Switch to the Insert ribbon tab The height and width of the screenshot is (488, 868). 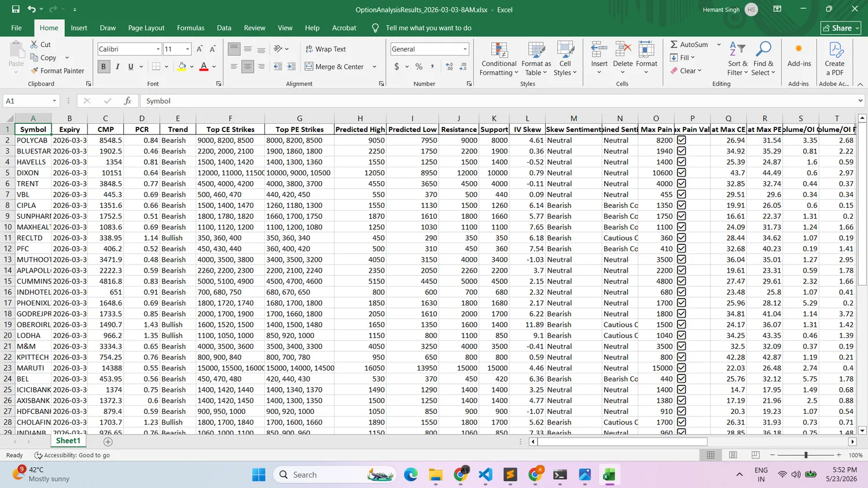pos(79,28)
